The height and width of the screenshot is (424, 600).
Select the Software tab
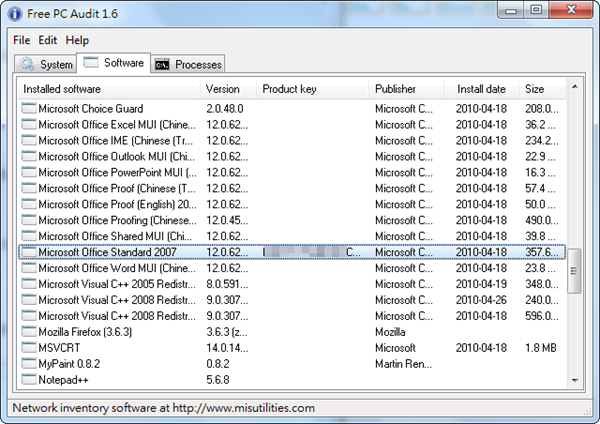click(114, 62)
